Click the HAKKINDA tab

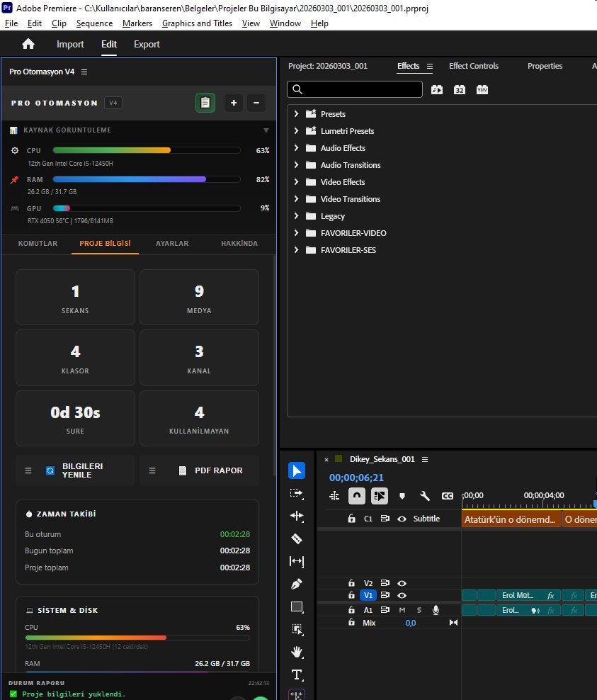click(x=239, y=243)
